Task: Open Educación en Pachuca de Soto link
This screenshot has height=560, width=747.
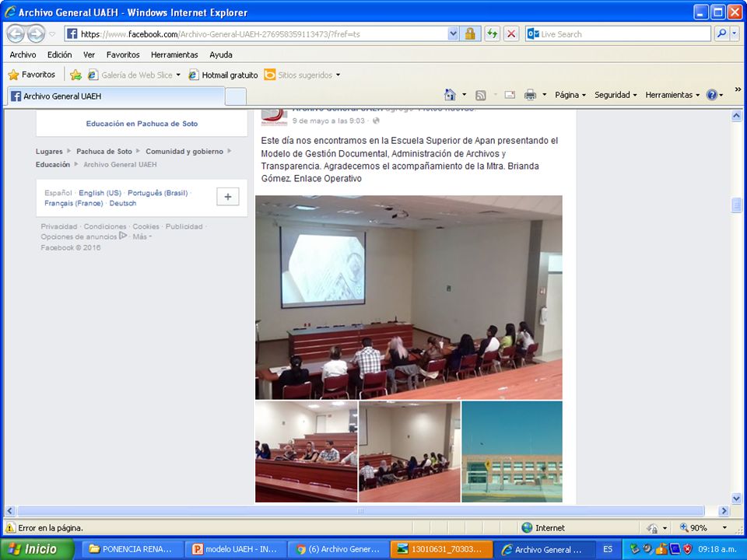Action: [142, 124]
